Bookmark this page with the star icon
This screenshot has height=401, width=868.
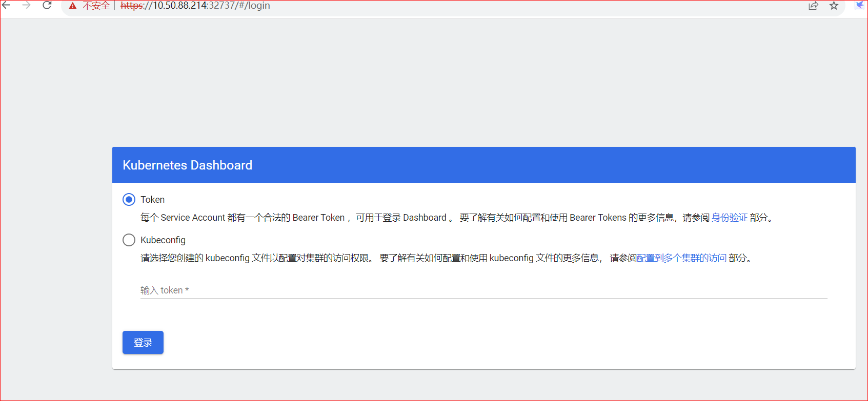834,6
